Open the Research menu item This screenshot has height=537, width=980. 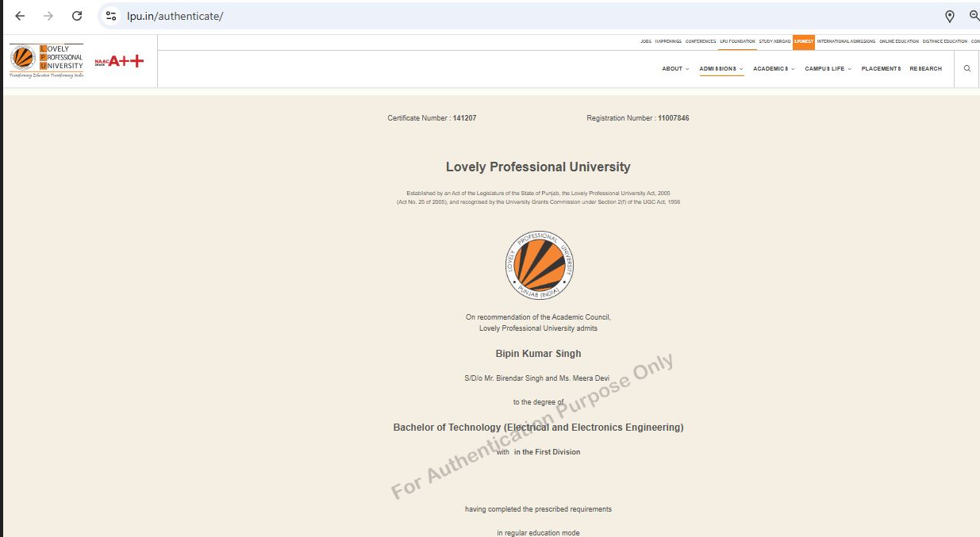(925, 69)
